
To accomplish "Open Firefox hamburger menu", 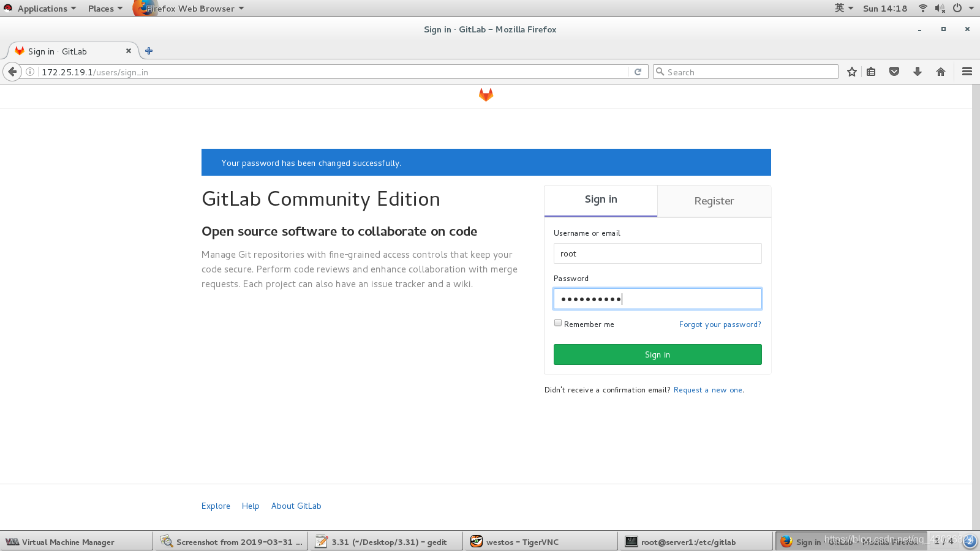I will (x=967, y=72).
